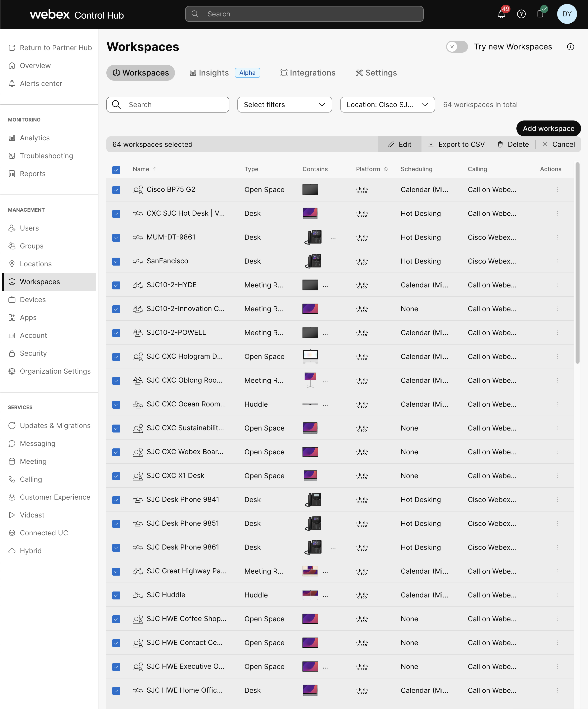
Task: Open the Location Cisco SJ filter dropdown
Action: 387,105
